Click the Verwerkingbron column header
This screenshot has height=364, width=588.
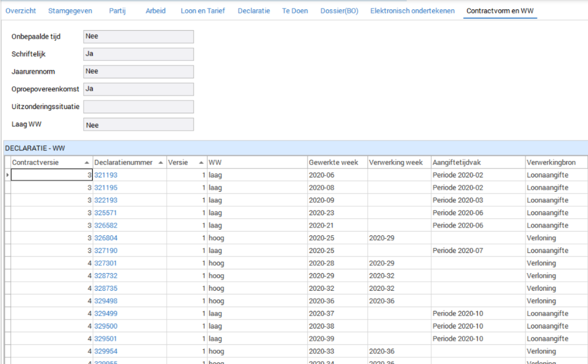pos(555,162)
